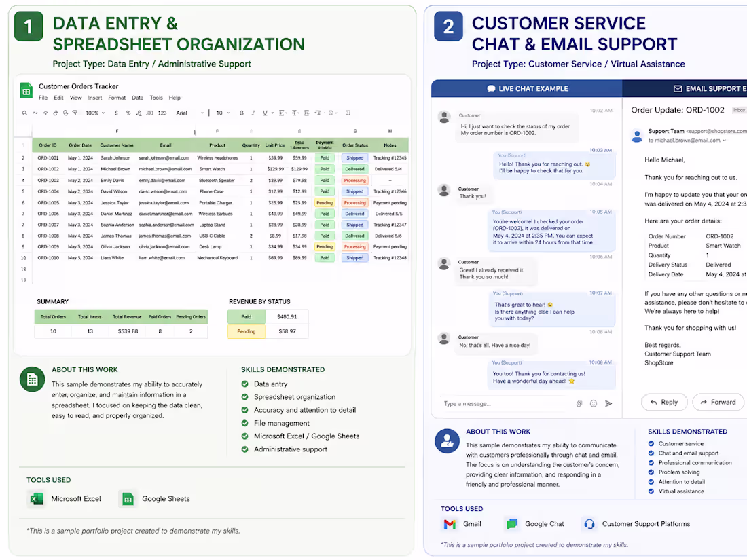Click the paint format roller icon
This screenshot has width=747, height=560.
[x=75, y=113]
